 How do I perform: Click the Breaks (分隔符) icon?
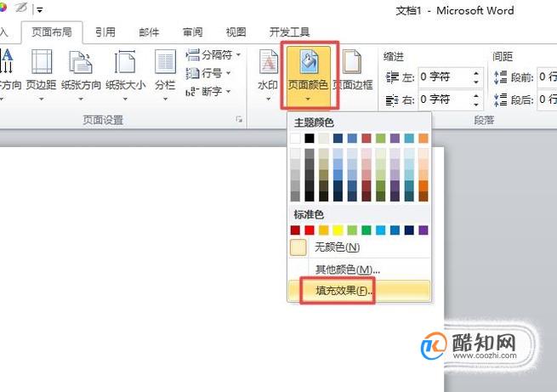pos(192,54)
